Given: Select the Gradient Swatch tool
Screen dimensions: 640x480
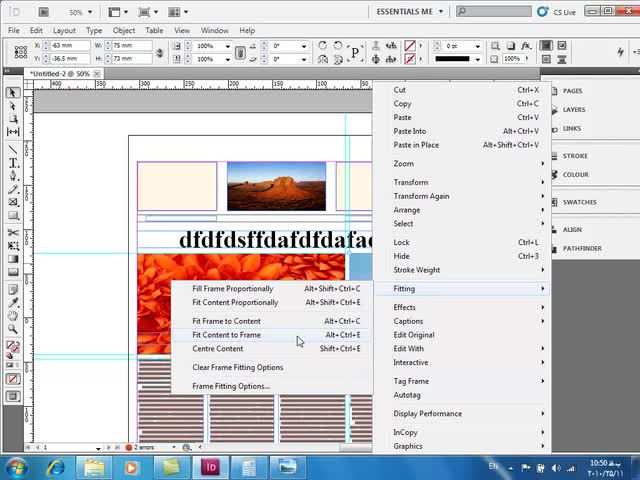Looking at the screenshot, I should 13,259.
